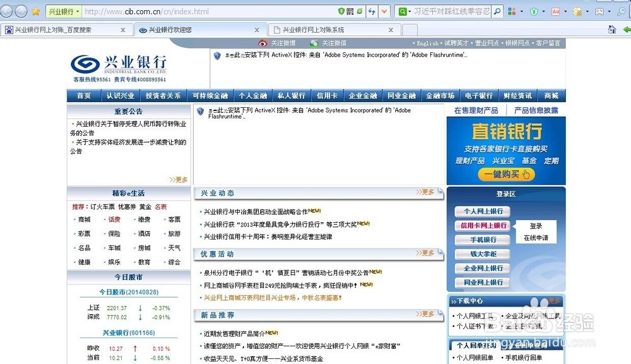Click 更多 link in 兴业动态 header
This screenshot has height=364, width=631.
point(425,192)
